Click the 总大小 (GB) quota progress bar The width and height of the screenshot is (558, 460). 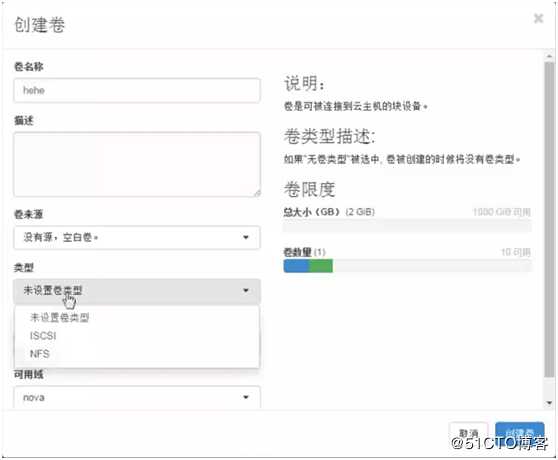click(x=407, y=226)
